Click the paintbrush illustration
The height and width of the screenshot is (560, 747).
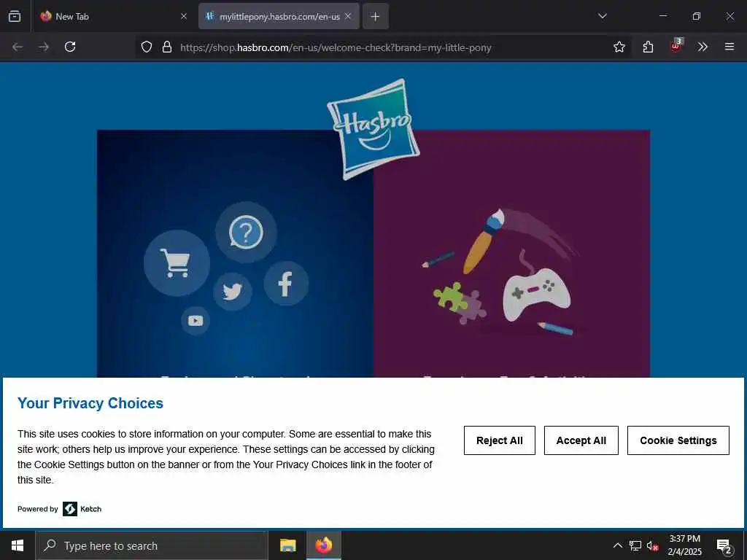[x=483, y=241]
